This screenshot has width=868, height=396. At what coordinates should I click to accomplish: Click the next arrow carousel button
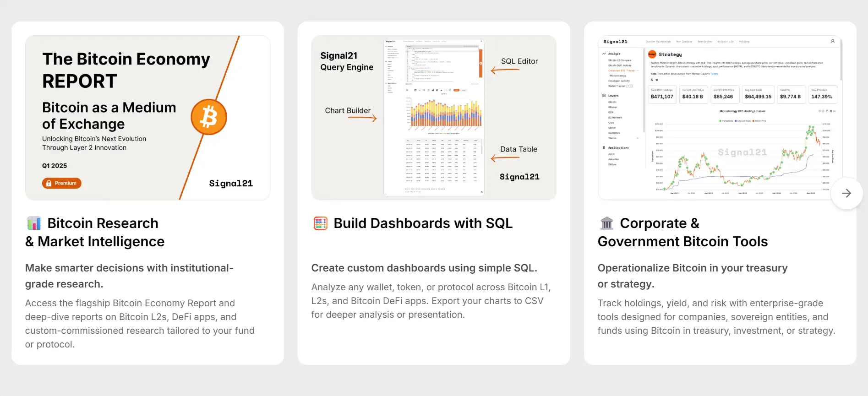tap(846, 193)
